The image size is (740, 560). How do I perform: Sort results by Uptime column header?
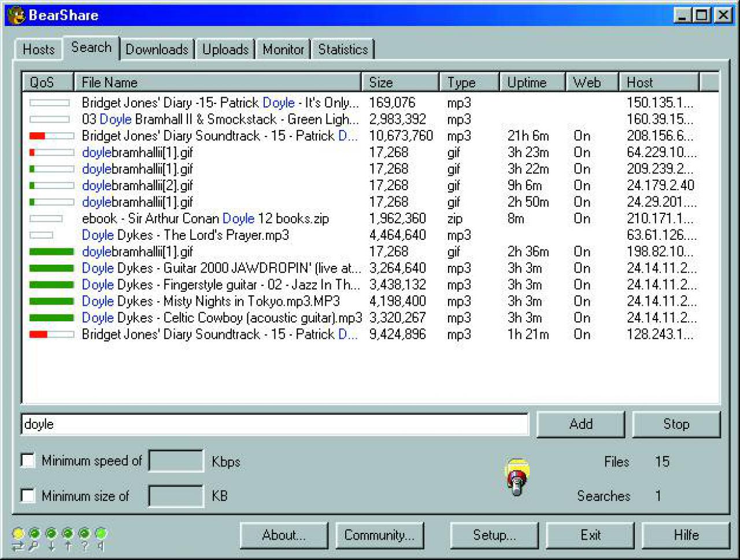pos(532,83)
